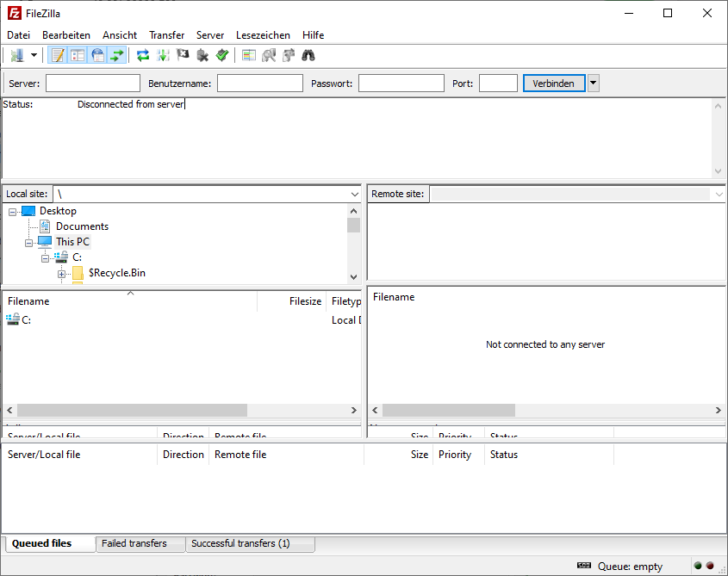Select Documents in local tree
Viewport: 728px width, 576px height.
pyautogui.click(x=82, y=226)
